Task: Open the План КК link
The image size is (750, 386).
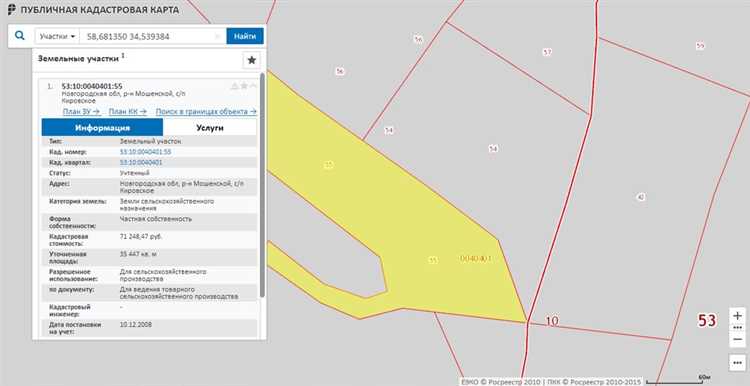Action: 127,111
